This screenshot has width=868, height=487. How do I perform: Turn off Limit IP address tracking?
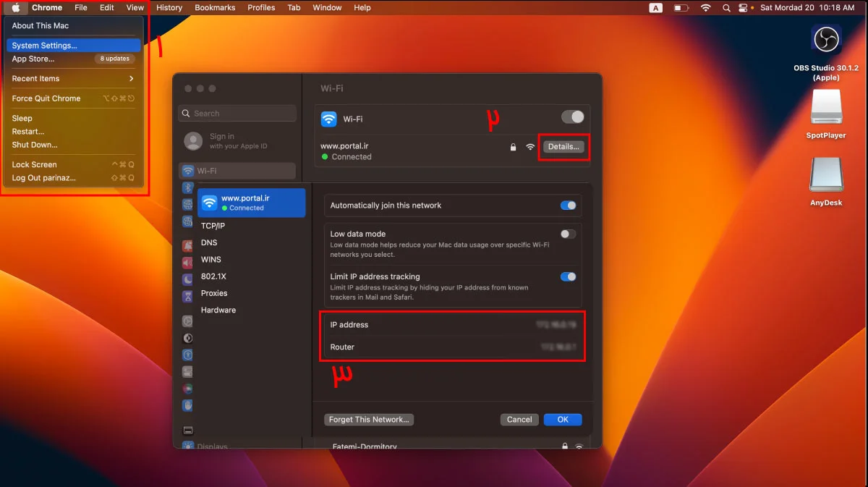pyautogui.click(x=568, y=276)
